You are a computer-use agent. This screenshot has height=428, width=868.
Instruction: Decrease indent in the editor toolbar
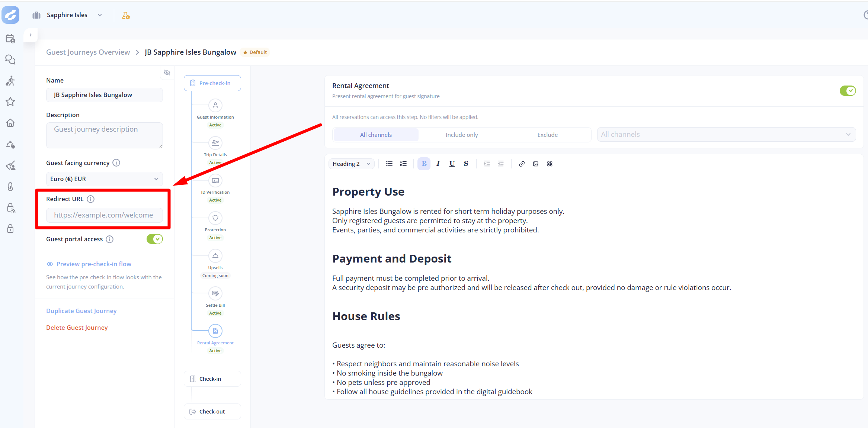pyautogui.click(x=501, y=164)
